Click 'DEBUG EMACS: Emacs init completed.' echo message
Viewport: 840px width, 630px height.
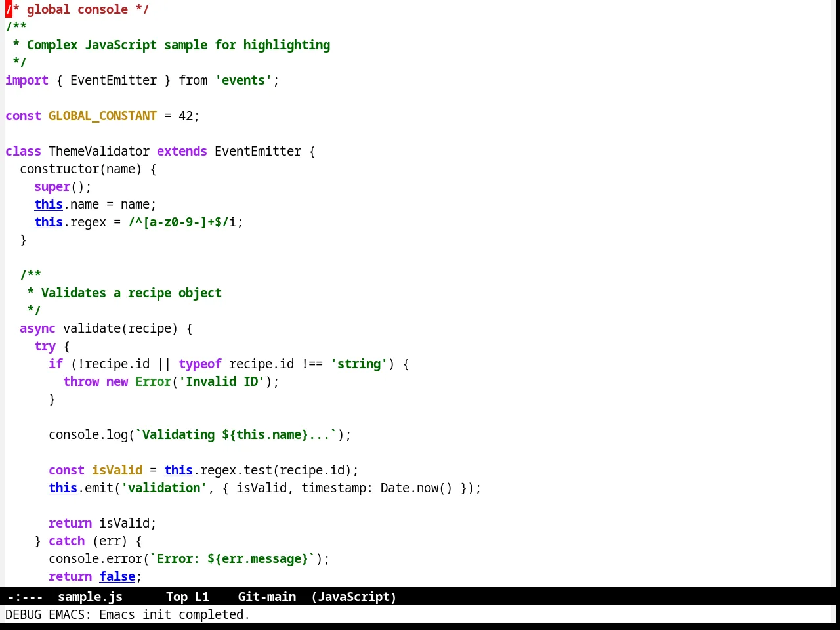tap(128, 614)
